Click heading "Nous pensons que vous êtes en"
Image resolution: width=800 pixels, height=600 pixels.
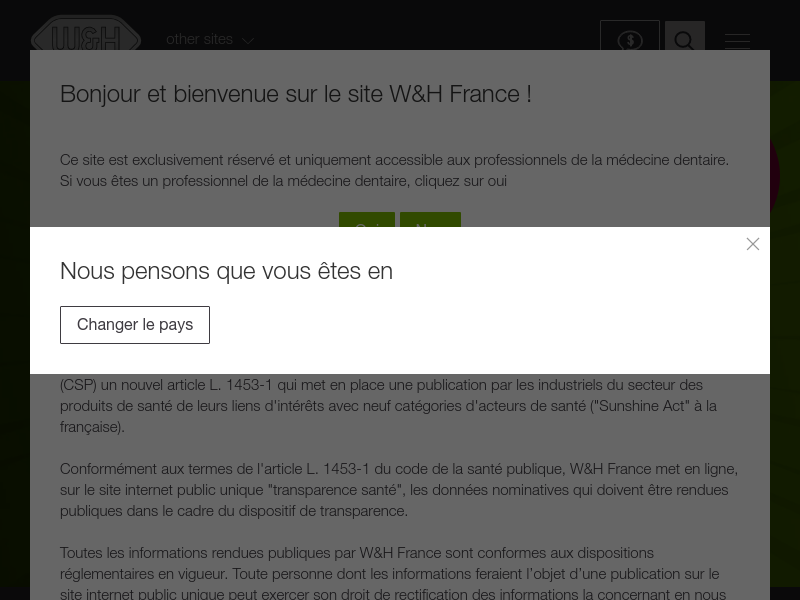[227, 271]
